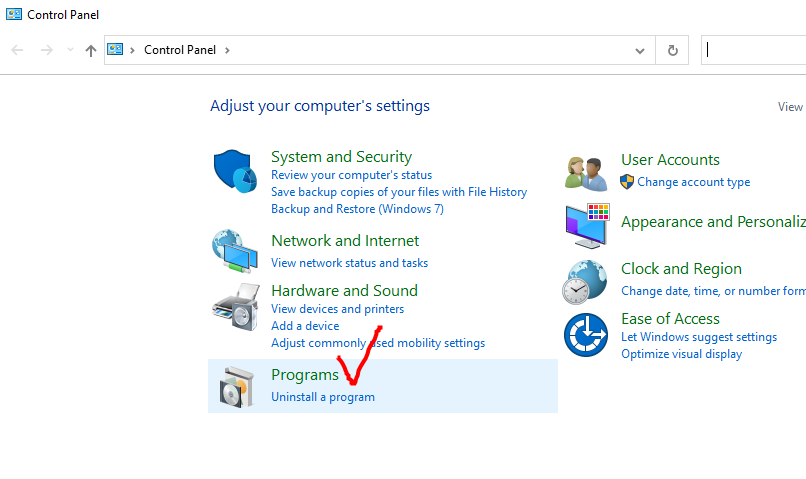Click Uninstall a program

[x=323, y=397]
